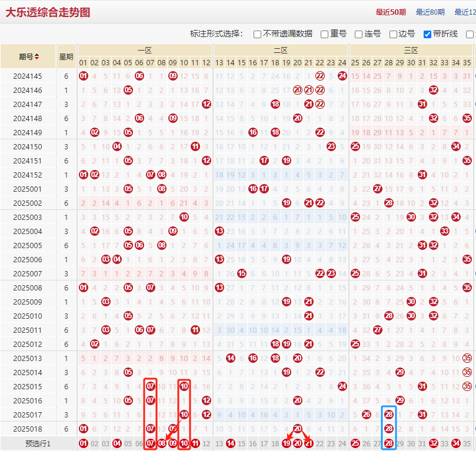Unselect red ball 20 in 预选行1 row
This screenshot has height=451, width=476.
[x=298, y=444]
